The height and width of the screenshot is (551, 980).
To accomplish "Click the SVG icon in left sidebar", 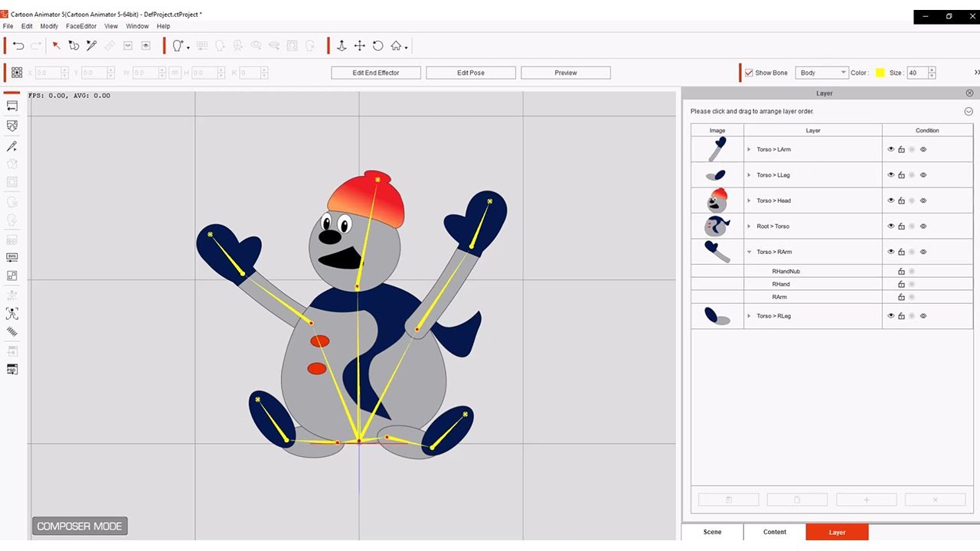I will [11, 257].
